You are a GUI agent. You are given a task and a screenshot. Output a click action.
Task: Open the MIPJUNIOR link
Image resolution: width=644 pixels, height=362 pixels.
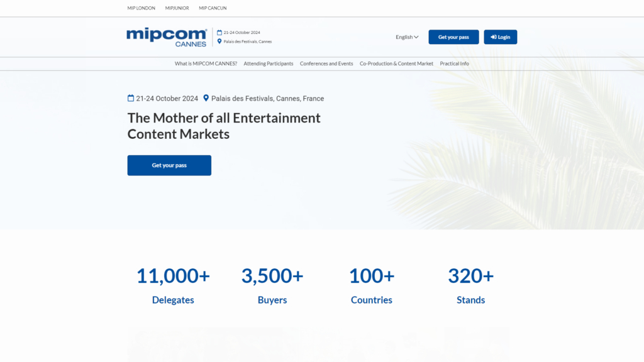point(177,8)
